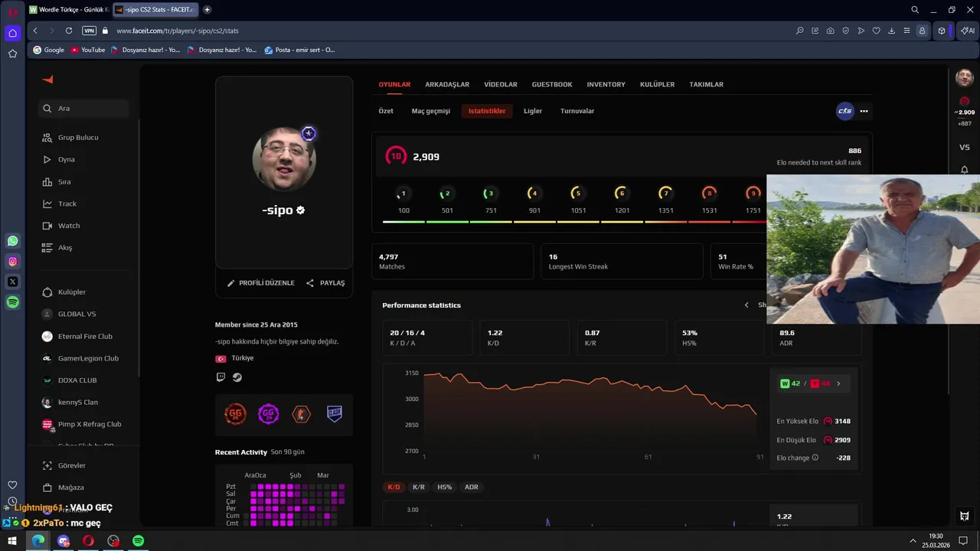This screenshot has width=980, height=551.
Task: Open Spotify in Opera sidebar
Action: [12, 302]
